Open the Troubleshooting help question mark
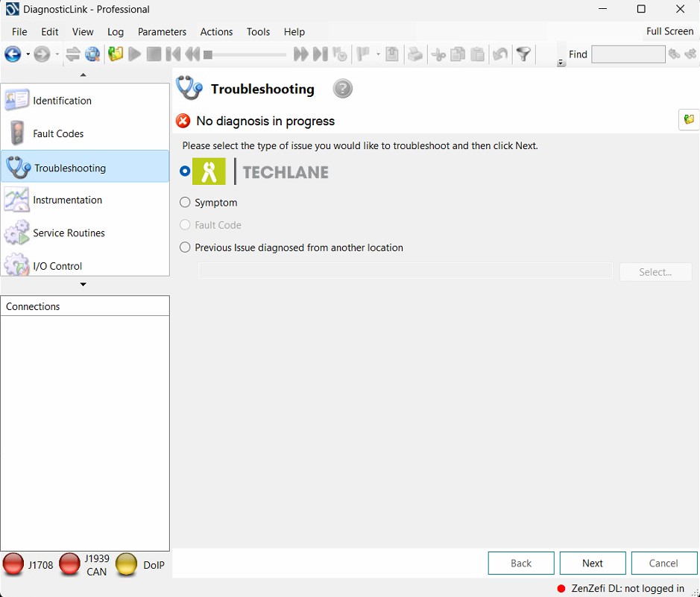 pos(342,89)
